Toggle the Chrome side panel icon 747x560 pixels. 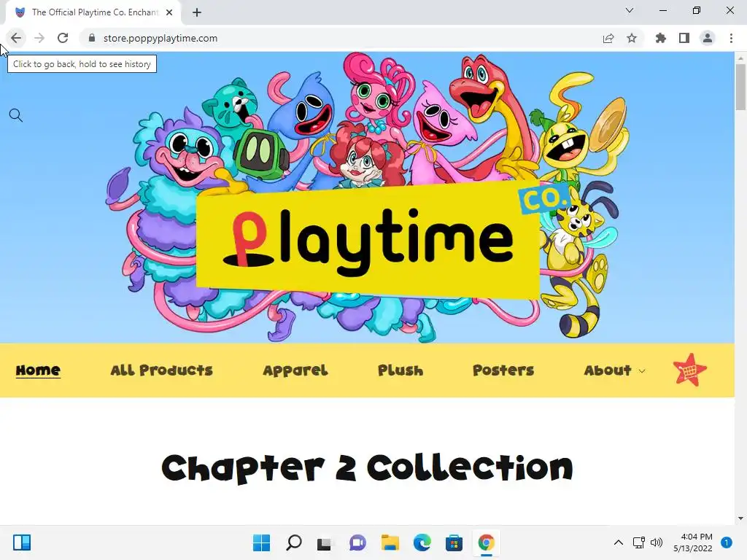(684, 38)
